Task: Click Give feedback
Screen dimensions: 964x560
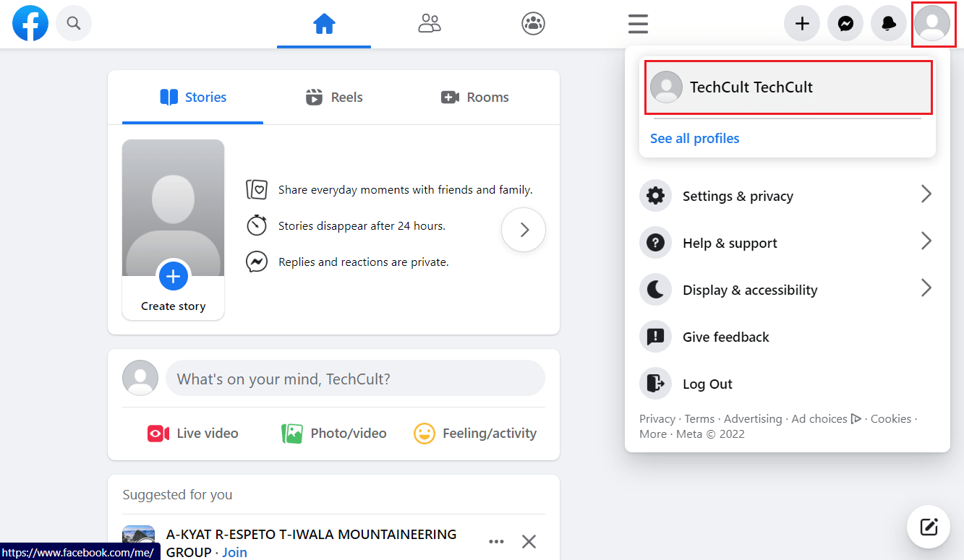Action: [x=725, y=336]
